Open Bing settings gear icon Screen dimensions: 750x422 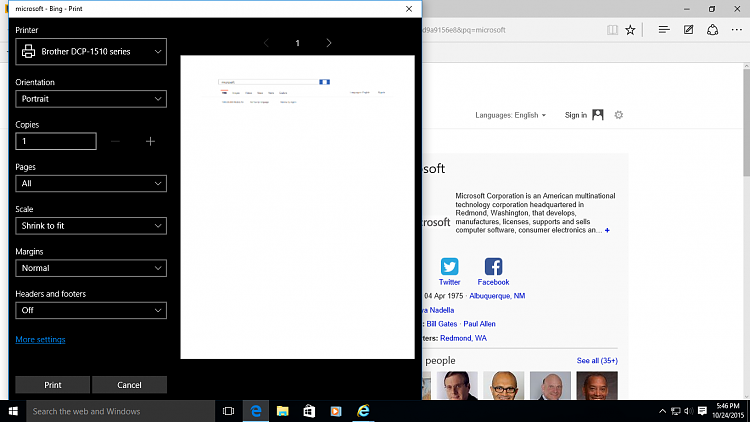tap(618, 115)
